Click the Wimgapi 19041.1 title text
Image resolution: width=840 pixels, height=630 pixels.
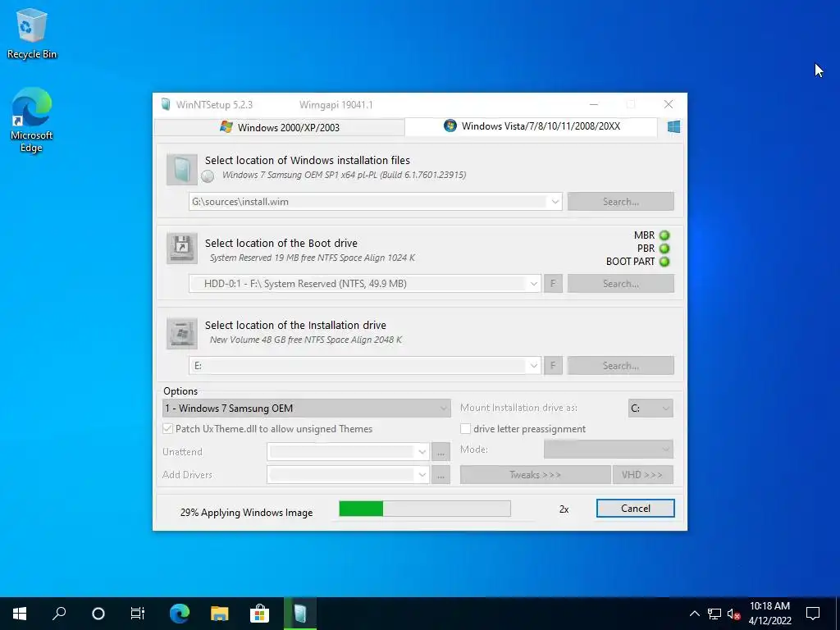pos(336,104)
